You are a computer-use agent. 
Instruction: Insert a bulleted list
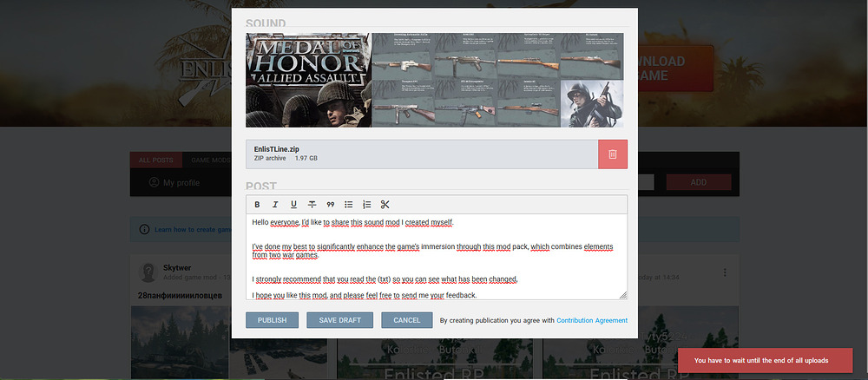point(349,205)
